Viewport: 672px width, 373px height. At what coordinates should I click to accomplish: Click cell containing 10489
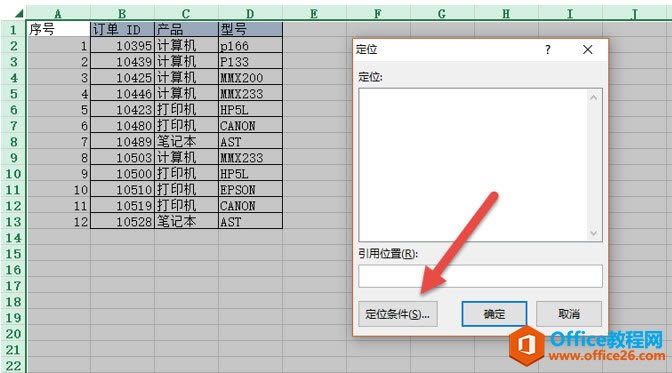[122, 141]
